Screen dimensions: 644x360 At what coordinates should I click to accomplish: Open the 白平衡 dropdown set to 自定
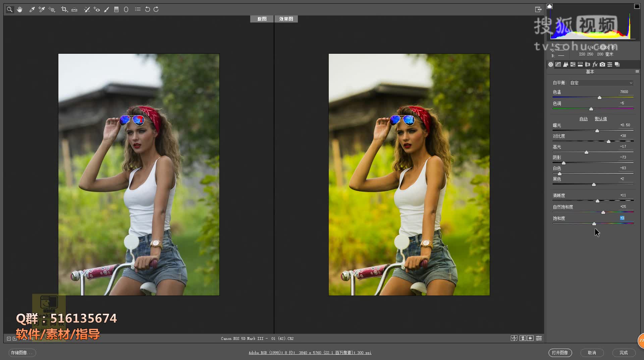[601, 83]
